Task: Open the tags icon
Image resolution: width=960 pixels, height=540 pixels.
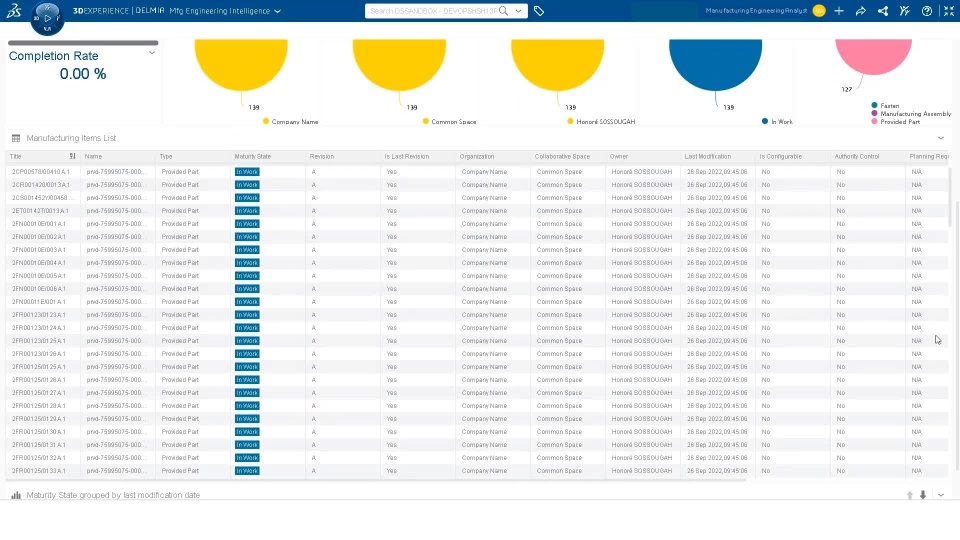Action: coord(539,11)
